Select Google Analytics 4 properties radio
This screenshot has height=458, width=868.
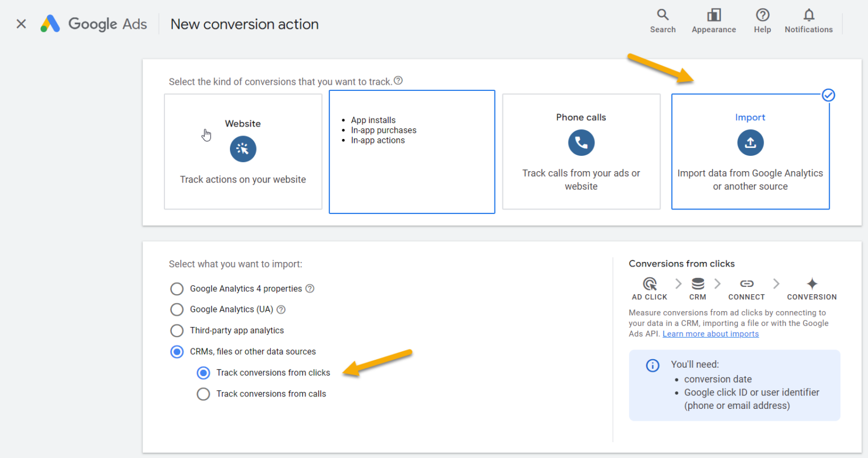[x=177, y=289]
